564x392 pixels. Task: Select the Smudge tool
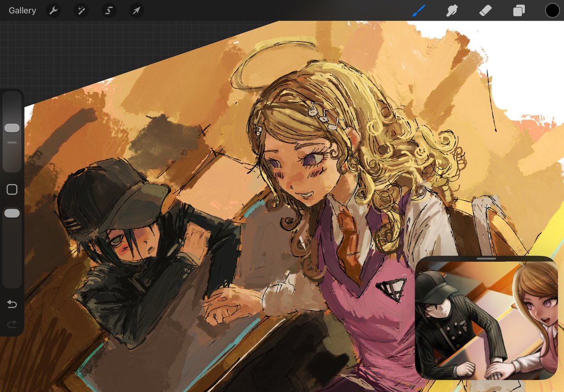[x=452, y=10]
